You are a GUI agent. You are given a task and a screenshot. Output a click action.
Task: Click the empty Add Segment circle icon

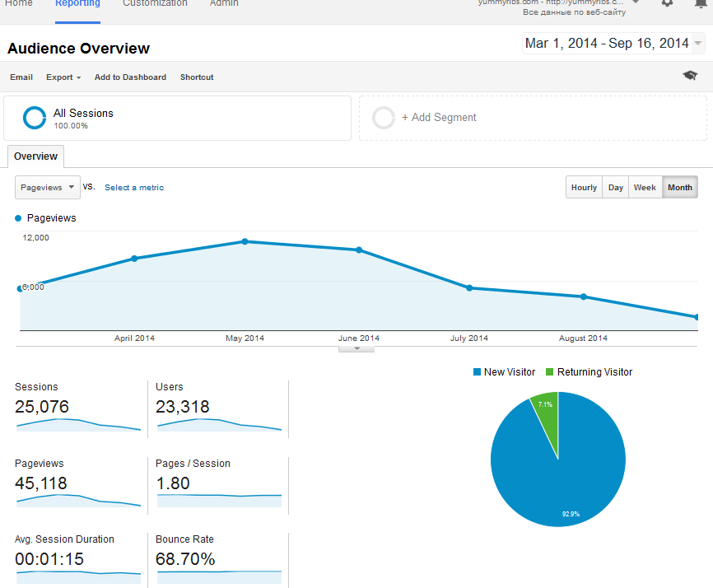click(x=384, y=118)
